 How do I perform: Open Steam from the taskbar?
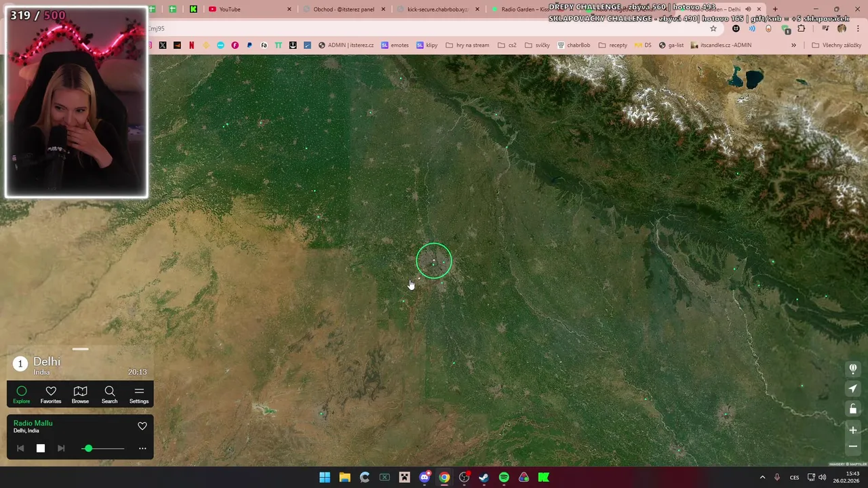(x=484, y=477)
